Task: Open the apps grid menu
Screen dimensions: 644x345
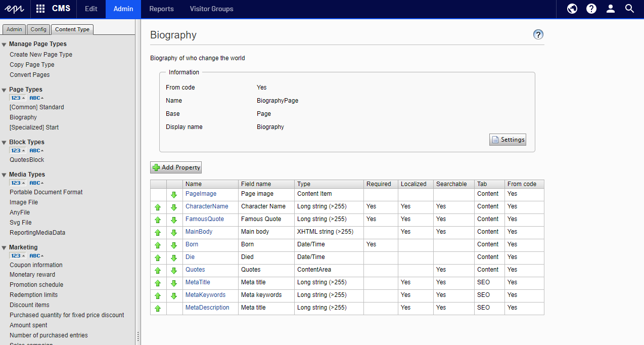Action: coord(40,9)
